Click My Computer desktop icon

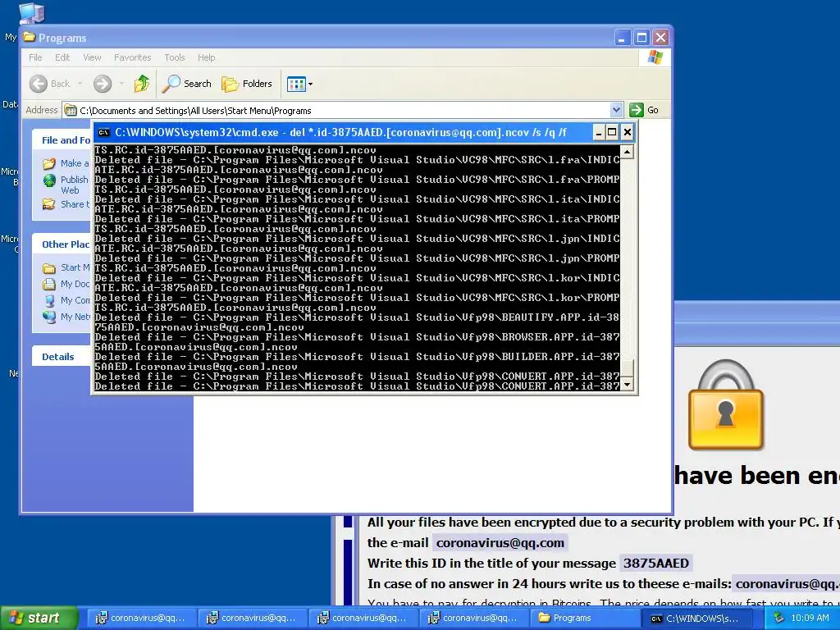31,13
